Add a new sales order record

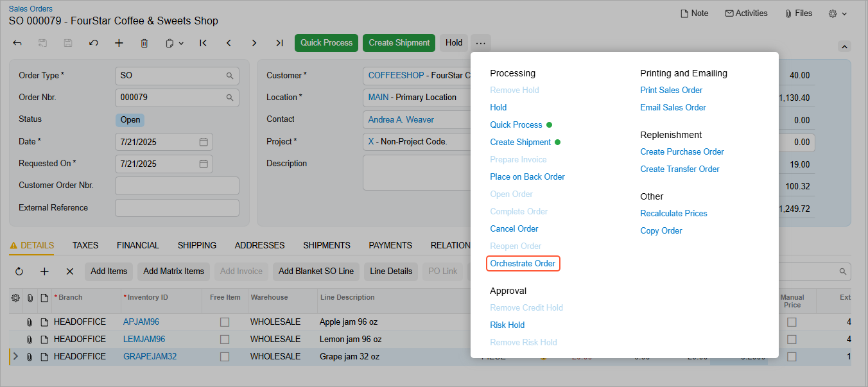pyautogui.click(x=119, y=43)
